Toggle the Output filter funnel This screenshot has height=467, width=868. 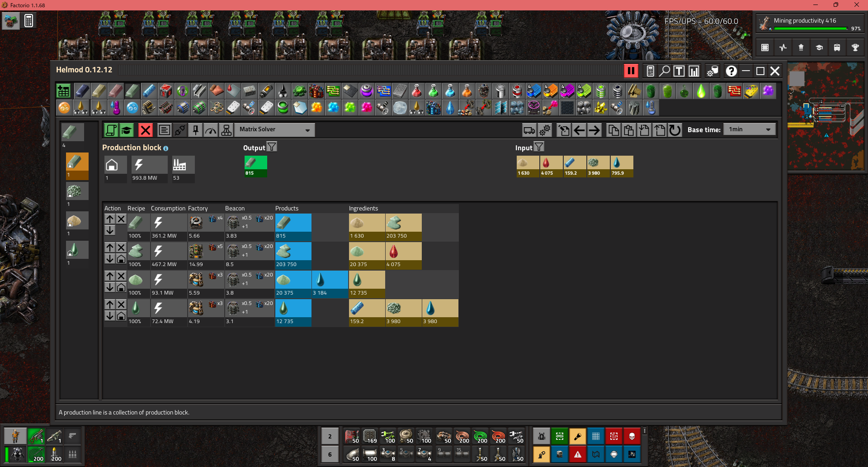click(272, 147)
